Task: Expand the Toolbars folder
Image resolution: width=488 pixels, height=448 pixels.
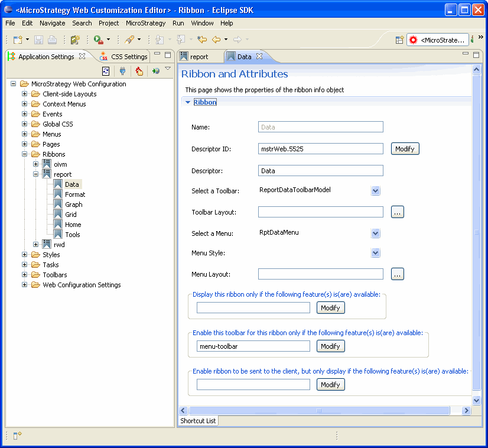Action: [x=25, y=275]
